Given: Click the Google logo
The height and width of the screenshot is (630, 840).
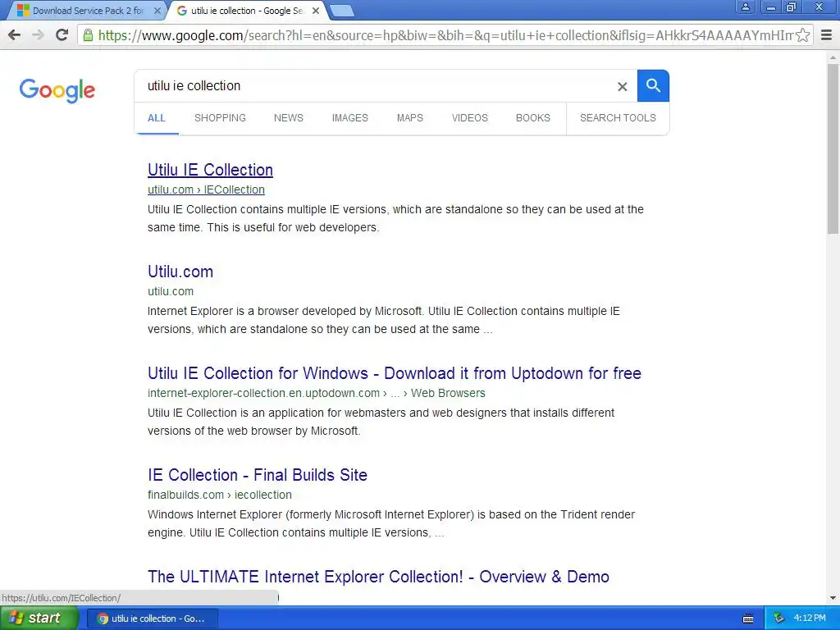Looking at the screenshot, I should [x=57, y=90].
